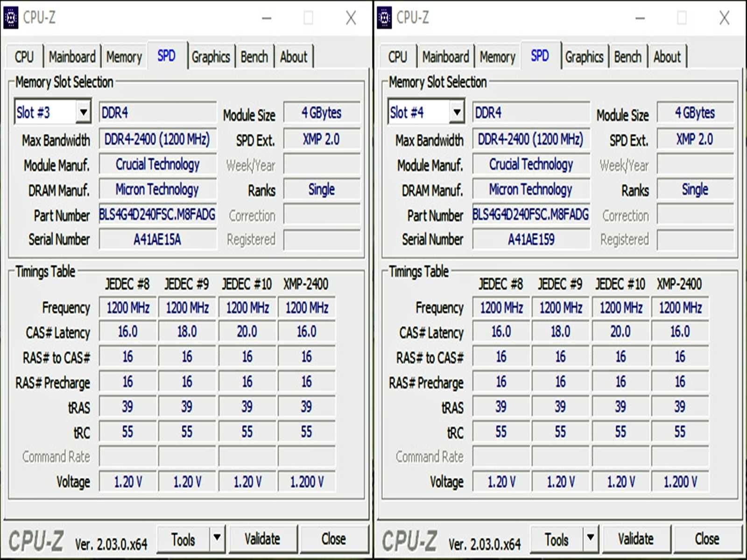Open Graphics tab in left window
747x560 pixels.
pyautogui.click(x=211, y=57)
